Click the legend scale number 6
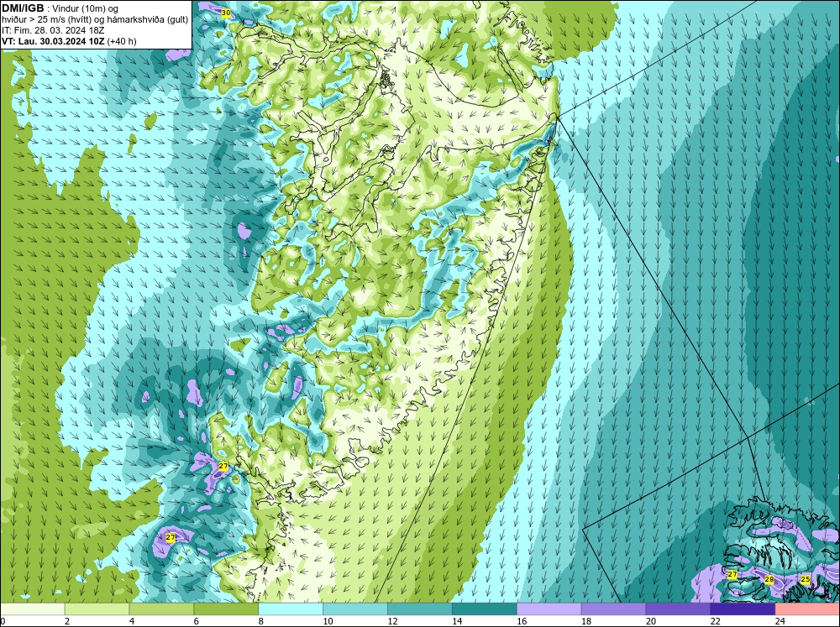This screenshot has height=627, width=840. [196, 621]
